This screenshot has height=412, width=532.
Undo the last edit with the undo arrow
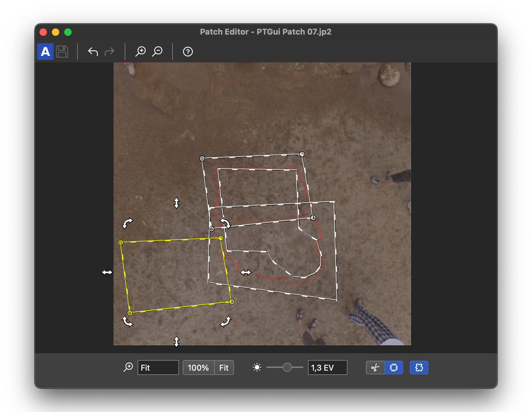coord(93,52)
